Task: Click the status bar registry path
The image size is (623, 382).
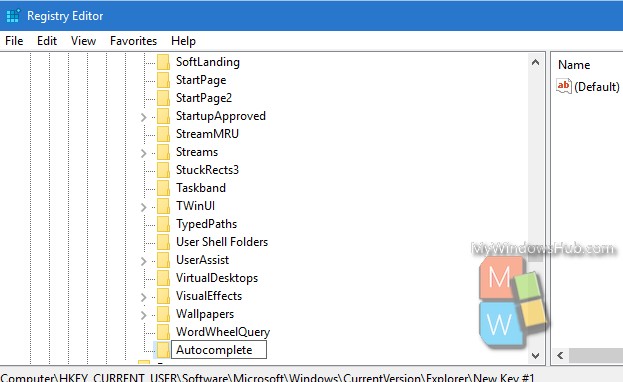Action: point(267,377)
